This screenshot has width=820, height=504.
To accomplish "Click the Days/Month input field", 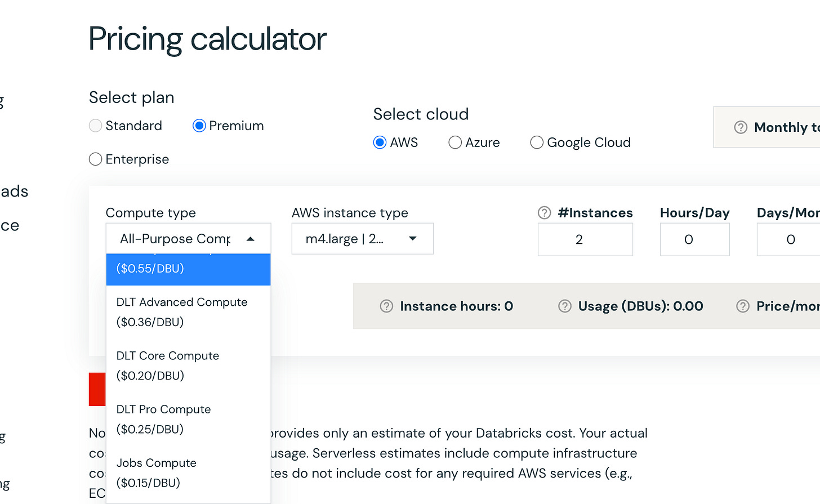I will point(788,239).
